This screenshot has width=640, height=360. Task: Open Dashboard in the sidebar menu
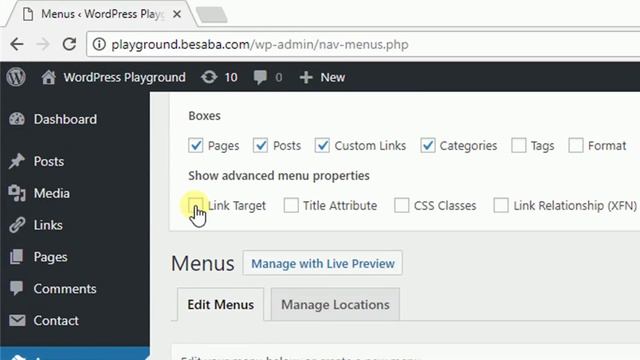click(x=65, y=119)
